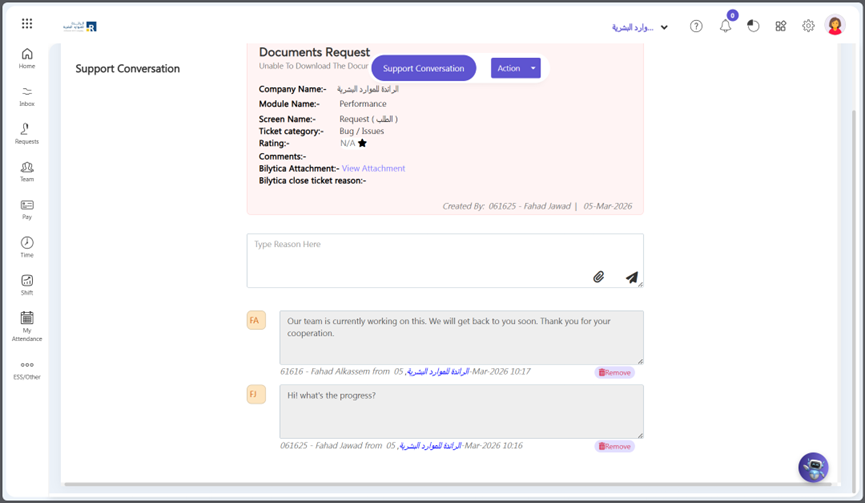The width and height of the screenshot is (865, 503).
Task: Click the Support Conversation button
Action: [x=423, y=68]
